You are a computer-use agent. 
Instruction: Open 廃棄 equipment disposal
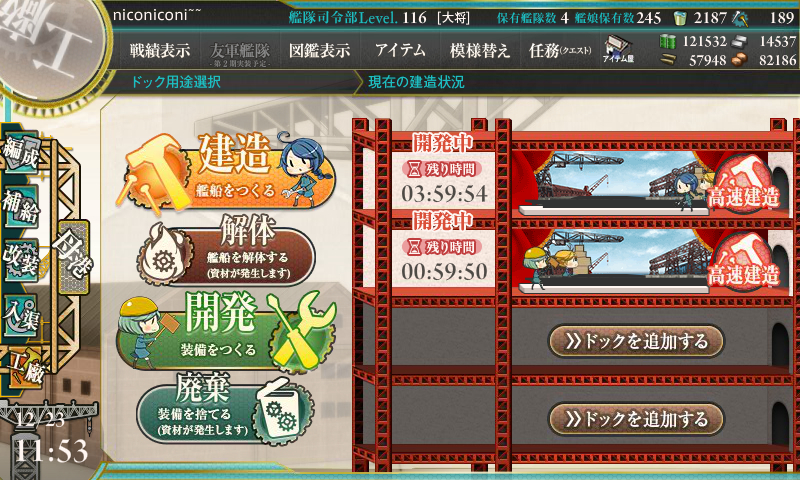(226, 409)
